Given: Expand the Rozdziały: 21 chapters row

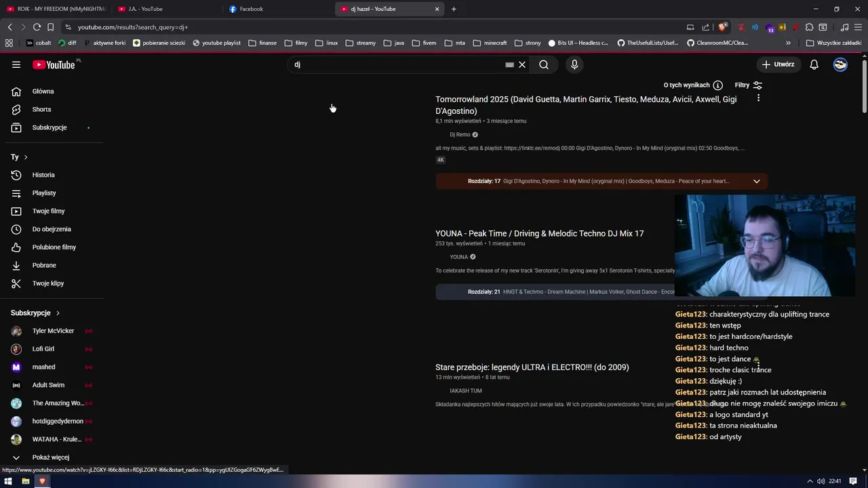Looking at the screenshot, I should (x=601, y=291).
